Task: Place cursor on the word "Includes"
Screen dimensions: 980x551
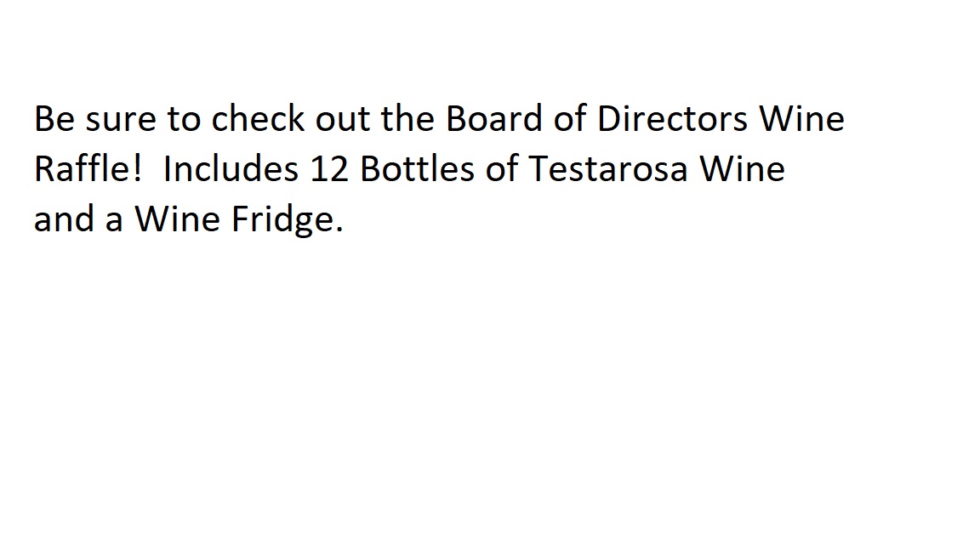Action: pyautogui.click(x=231, y=168)
